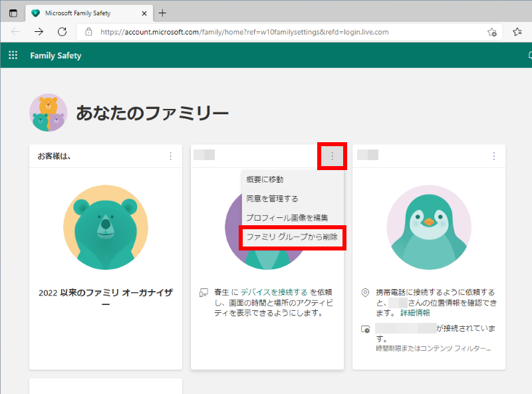Click the お客様は、 card title
Viewport: 532px width, 394px height.
[x=54, y=156]
